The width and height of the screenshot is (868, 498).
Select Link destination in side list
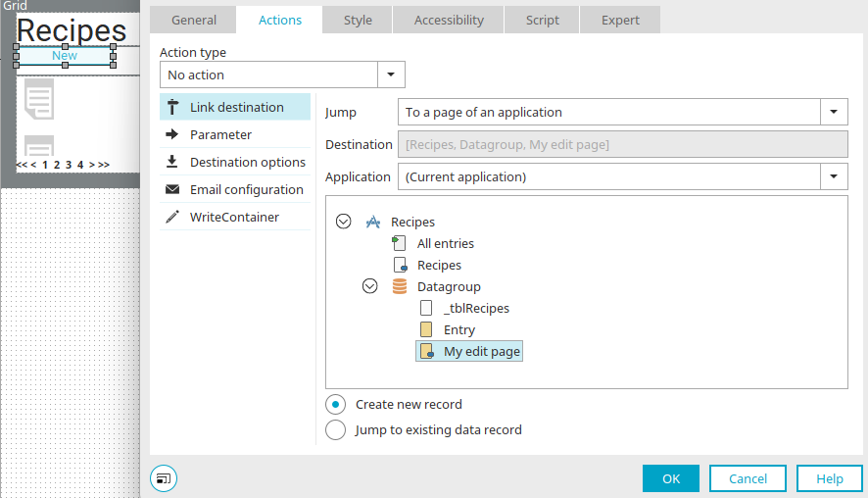[235, 107]
